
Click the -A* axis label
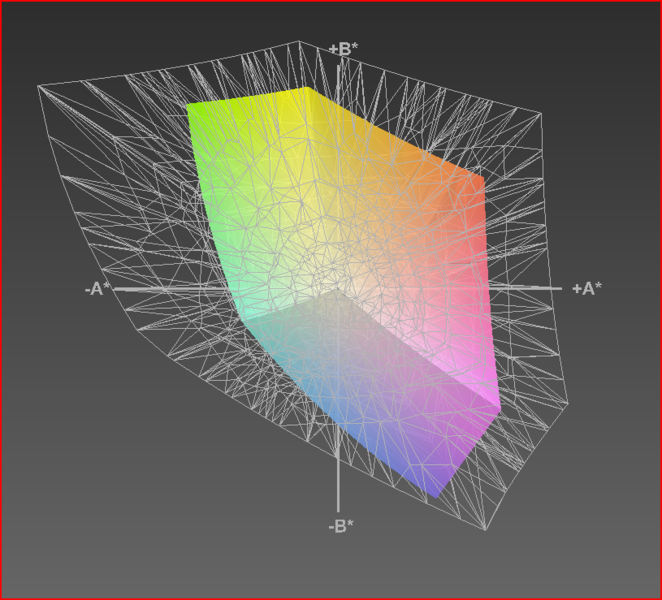[97, 289]
